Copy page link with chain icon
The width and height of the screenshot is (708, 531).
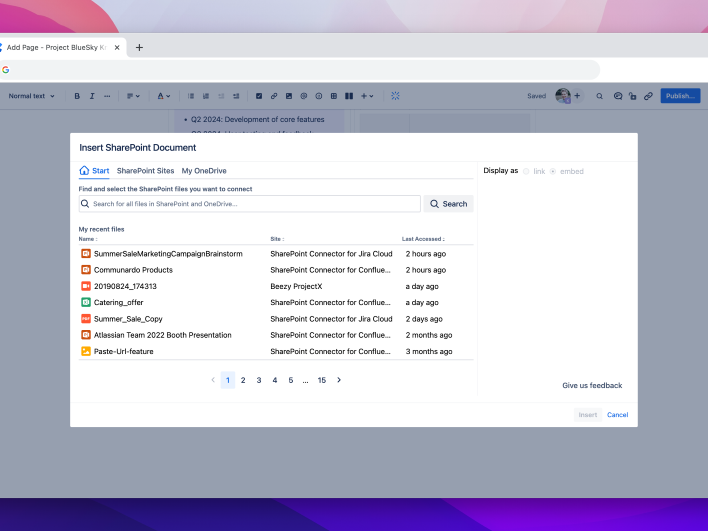(648, 96)
